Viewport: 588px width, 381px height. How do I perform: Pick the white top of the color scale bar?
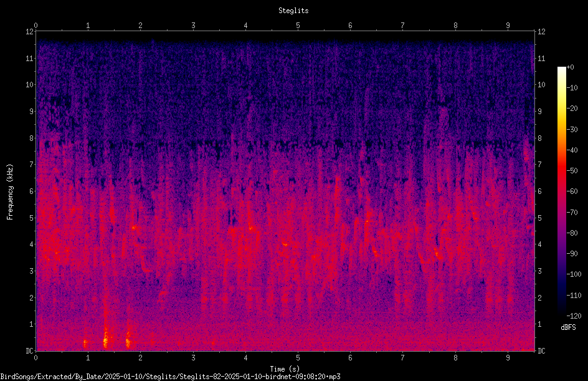click(x=561, y=70)
